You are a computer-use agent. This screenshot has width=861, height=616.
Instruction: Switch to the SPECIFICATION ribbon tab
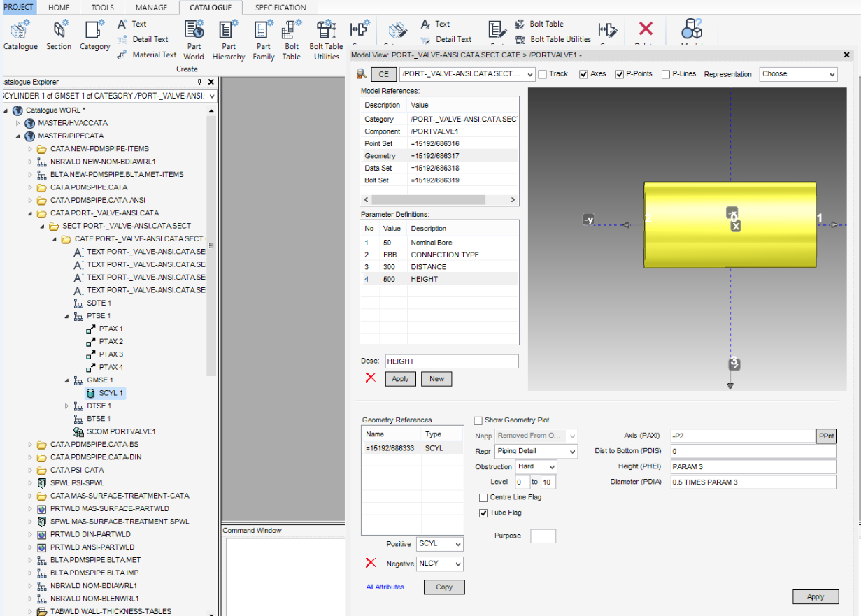click(279, 6)
